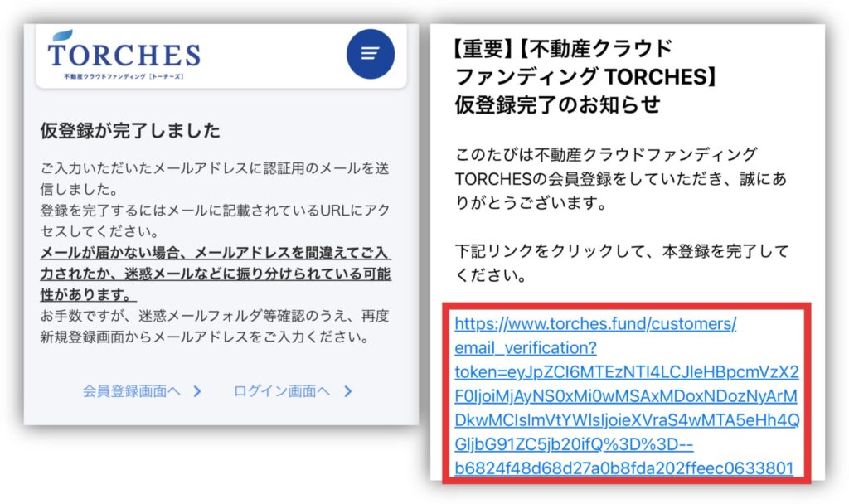Click the underlined メールが届かない場合 warning text
This screenshot has height=504, width=849.
pyautogui.click(x=216, y=274)
